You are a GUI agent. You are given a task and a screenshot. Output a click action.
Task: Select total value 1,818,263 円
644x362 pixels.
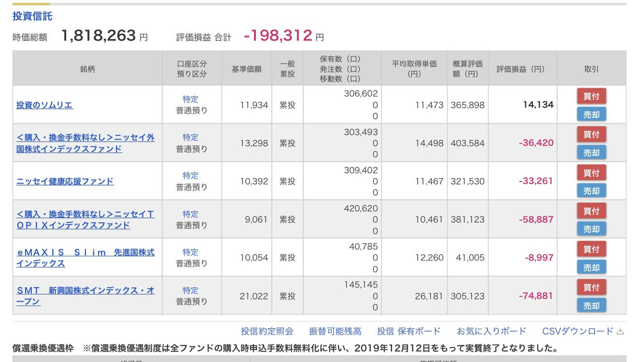(105, 36)
